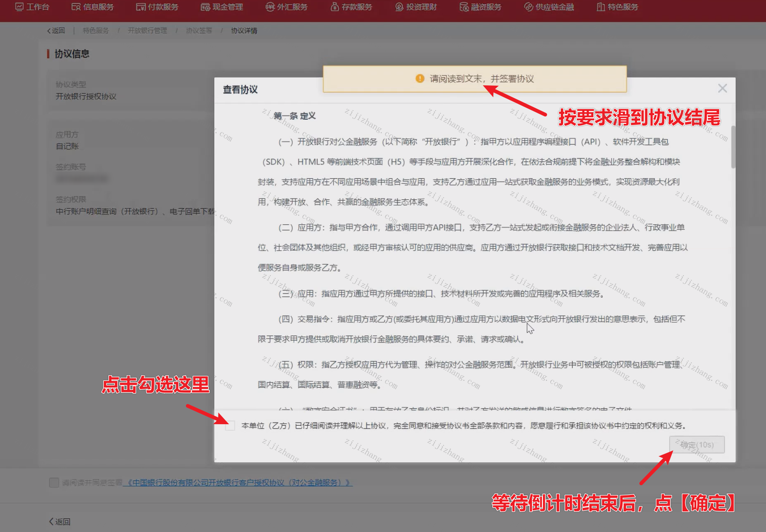Open the 开放银行客户授权协议 link
Viewport: 766px width, 532px height.
[238, 482]
